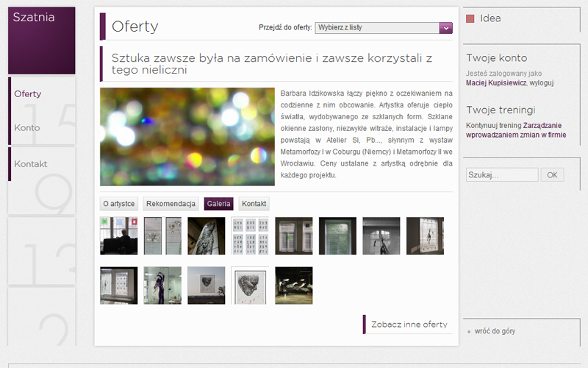
Task: Open the Idea section link
Action: point(490,18)
